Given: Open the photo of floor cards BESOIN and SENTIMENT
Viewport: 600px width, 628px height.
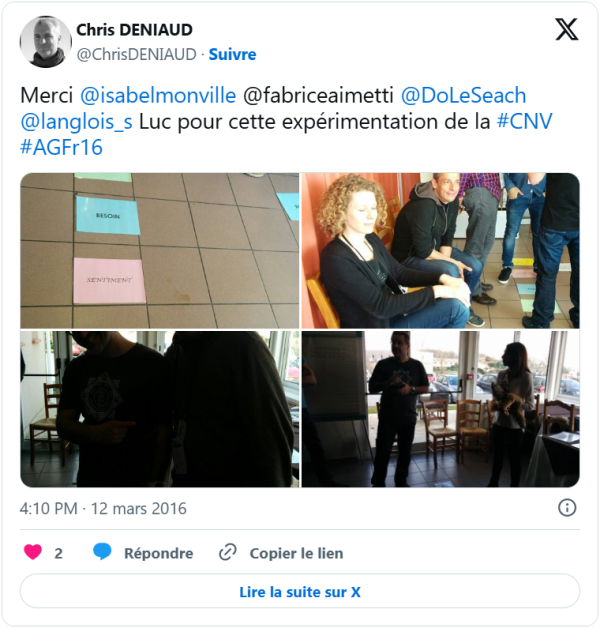Looking at the screenshot, I should click(x=159, y=251).
